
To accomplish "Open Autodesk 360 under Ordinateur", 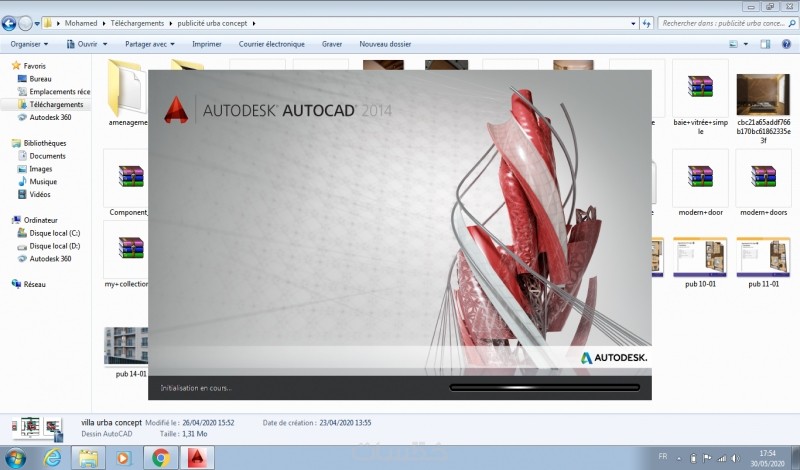I will 44,259.
